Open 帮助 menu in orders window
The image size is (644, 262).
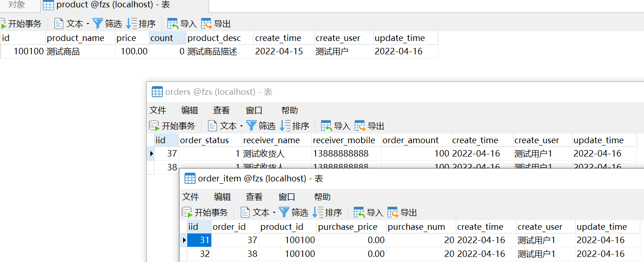click(290, 111)
